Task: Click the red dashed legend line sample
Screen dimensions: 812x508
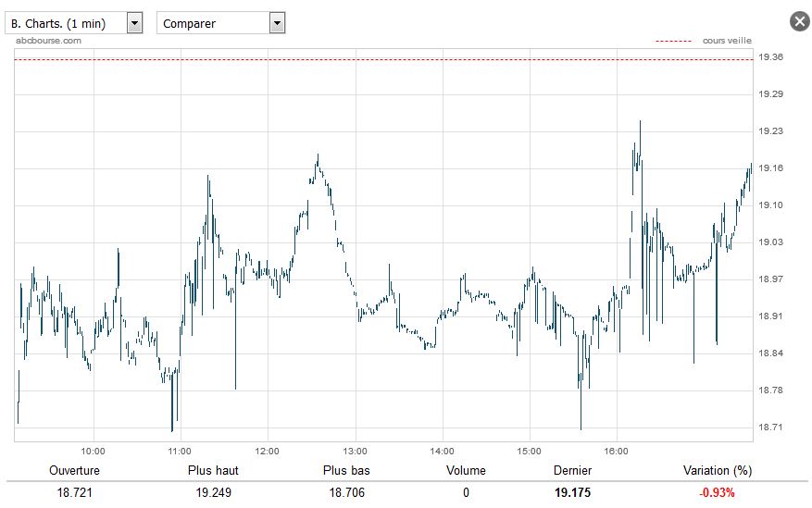Action: [x=673, y=41]
